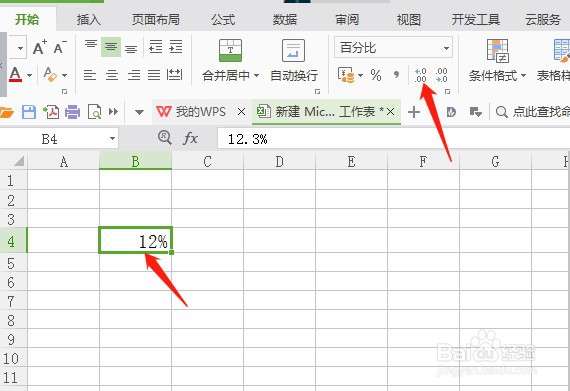Image resolution: width=570 pixels, height=391 pixels.
Task: Open the 公式 tab
Action: coord(223,20)
